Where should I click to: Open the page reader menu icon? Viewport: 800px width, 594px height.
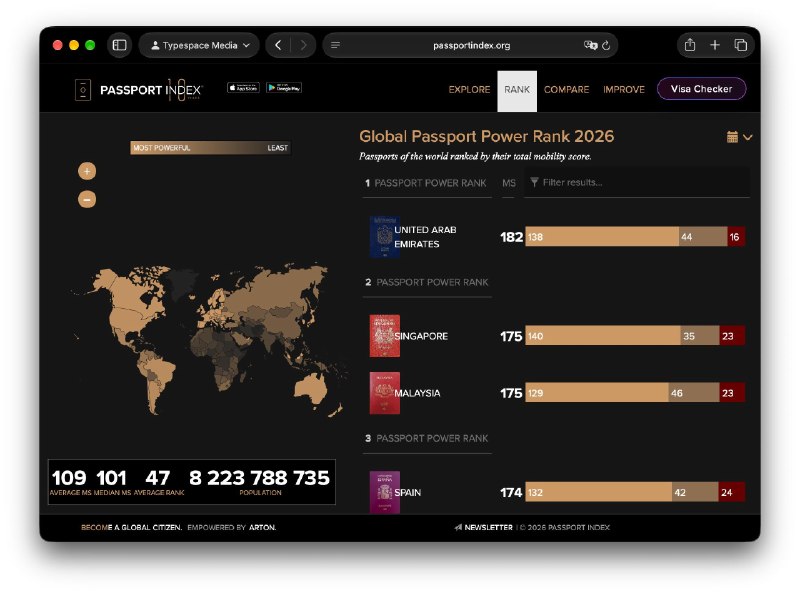(335, 45)
